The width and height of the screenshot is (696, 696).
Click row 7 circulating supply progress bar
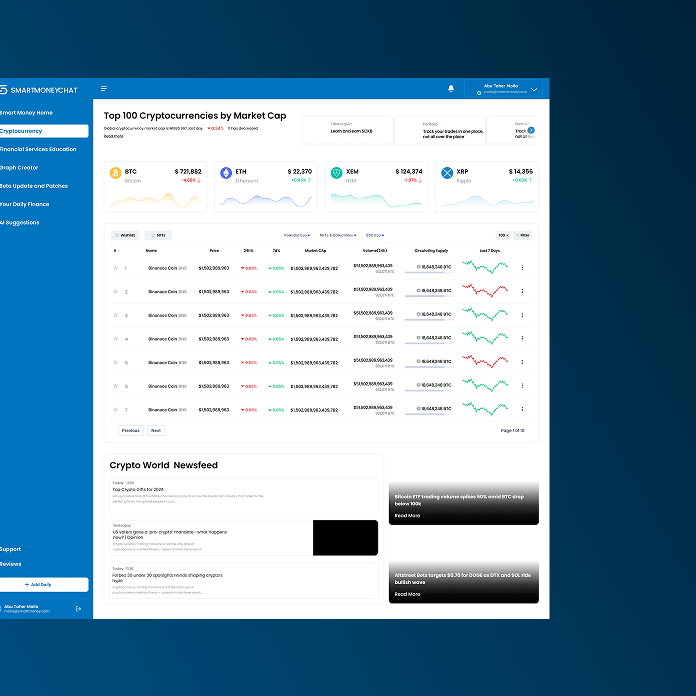tap(429, 414)
